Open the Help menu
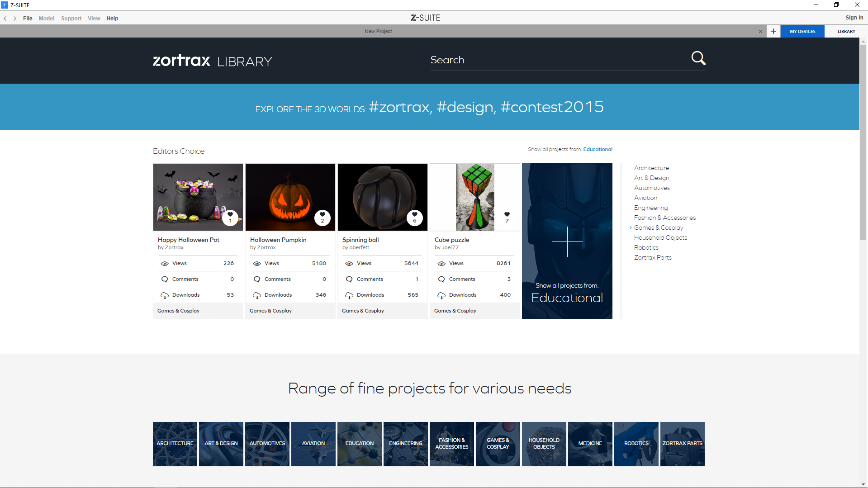Image resolution: width=868 pixels, height=488 pixels. 112,19
